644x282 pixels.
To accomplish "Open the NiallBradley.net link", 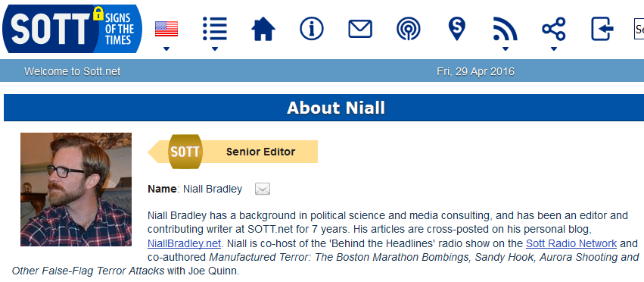I will coord(185,243).
